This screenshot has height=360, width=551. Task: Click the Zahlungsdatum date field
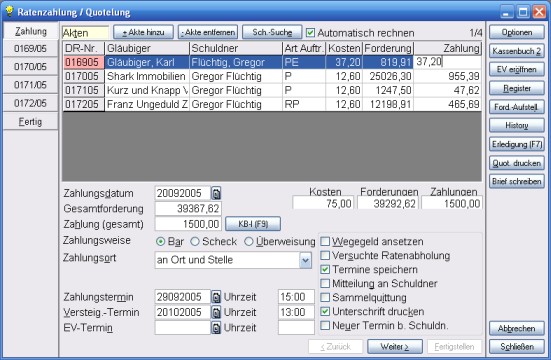coord(183,193)
